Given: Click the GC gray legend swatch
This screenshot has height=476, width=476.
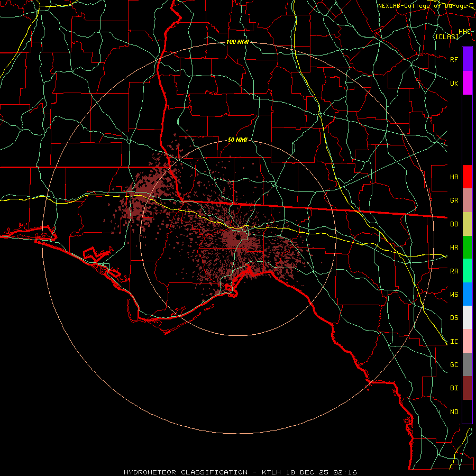Looking at the screenshot, I should point(467,364).
